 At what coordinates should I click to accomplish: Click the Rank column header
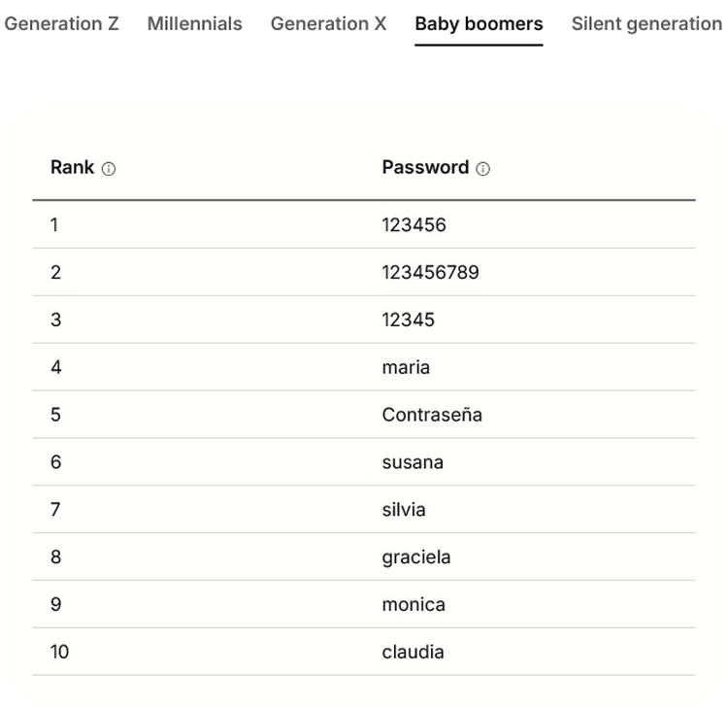pos(73,167)
